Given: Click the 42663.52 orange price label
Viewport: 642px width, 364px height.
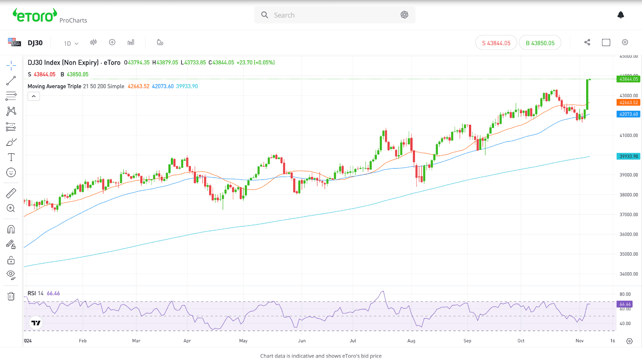Looking at the screenshot, I should pos(628,103).
